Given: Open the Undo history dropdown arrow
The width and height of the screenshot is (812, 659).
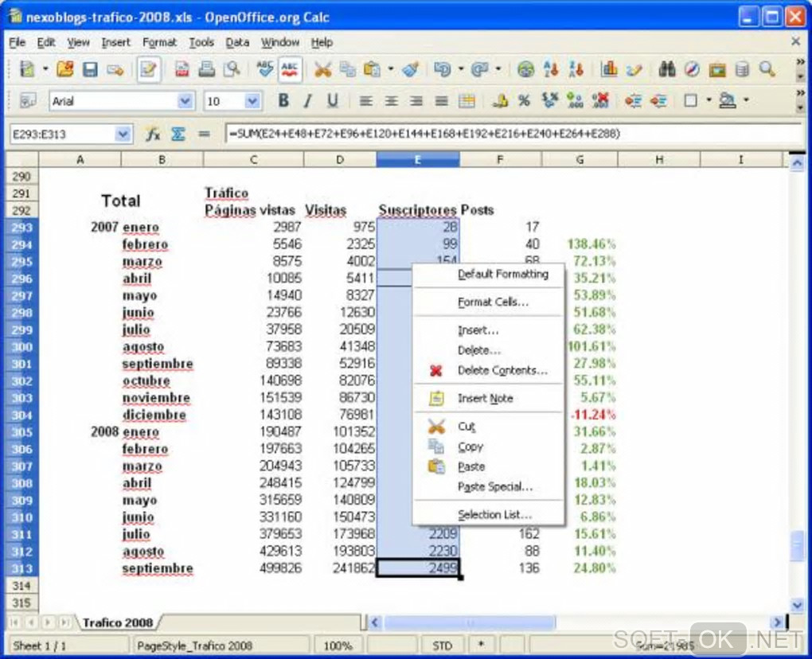Looking at the screenshot, I should point(461,69).
